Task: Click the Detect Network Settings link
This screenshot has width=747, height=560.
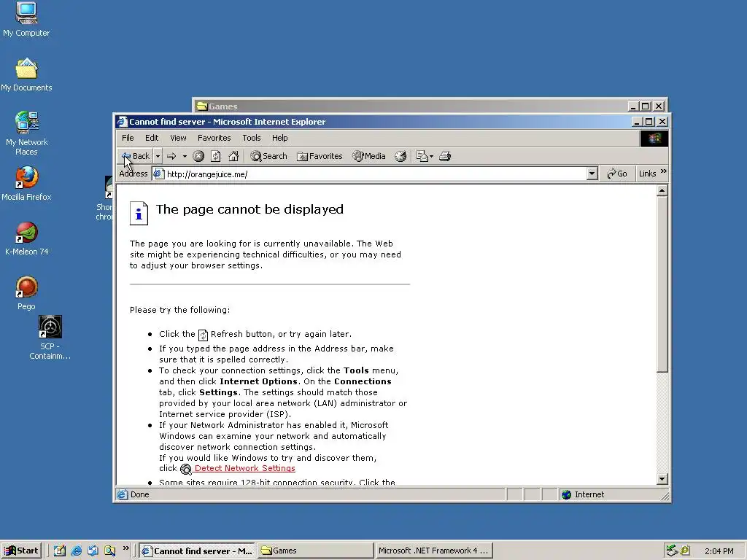Action: pos(245,469)
